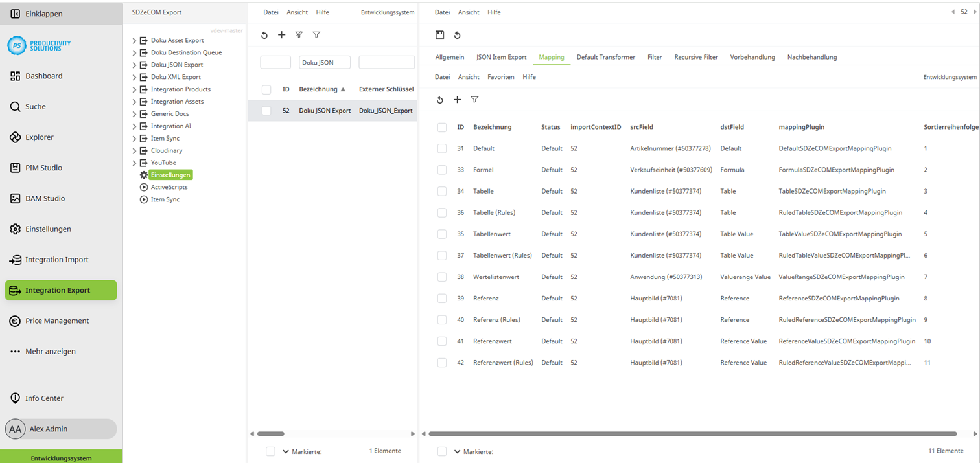Click the plus icon to add a new export

point(281,35)
